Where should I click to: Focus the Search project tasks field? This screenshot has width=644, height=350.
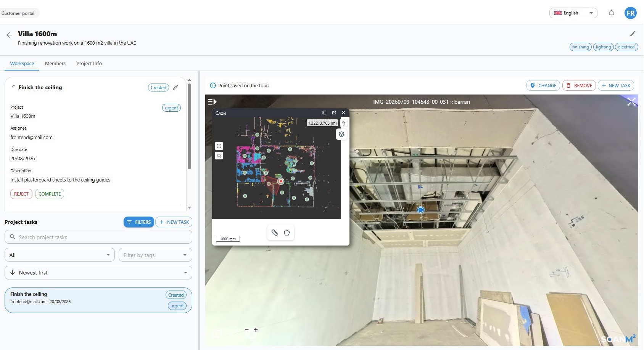(98, 237)
